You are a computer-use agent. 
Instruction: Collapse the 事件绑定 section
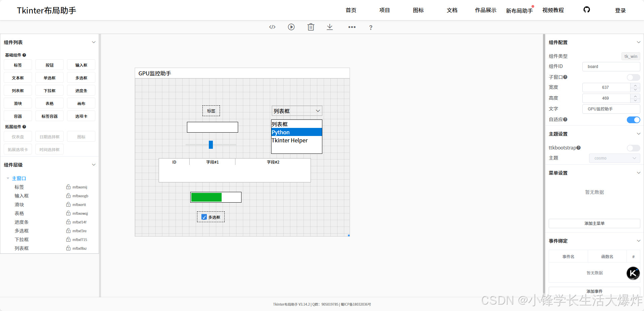(x=638, y=241)
